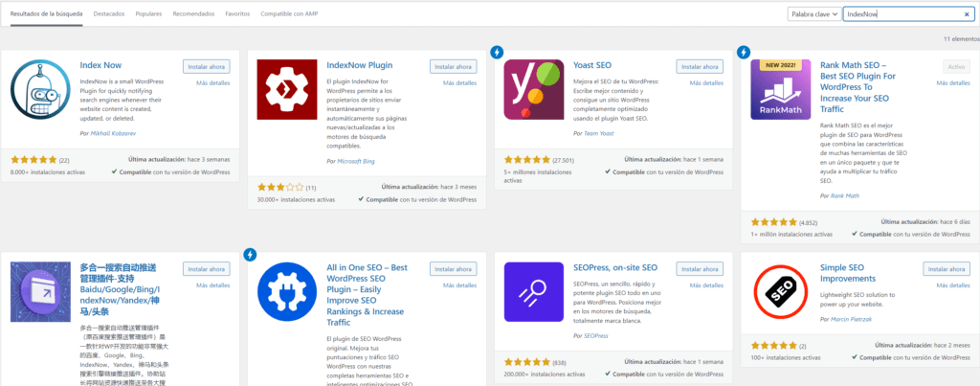Open the All in One SEO title link

(x=367, y=295)
